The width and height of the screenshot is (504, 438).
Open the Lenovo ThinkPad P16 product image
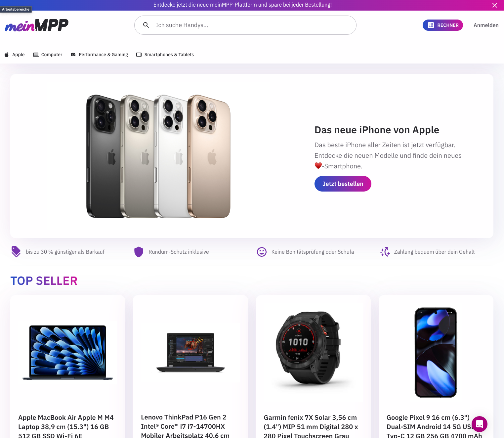click(190, 353)
